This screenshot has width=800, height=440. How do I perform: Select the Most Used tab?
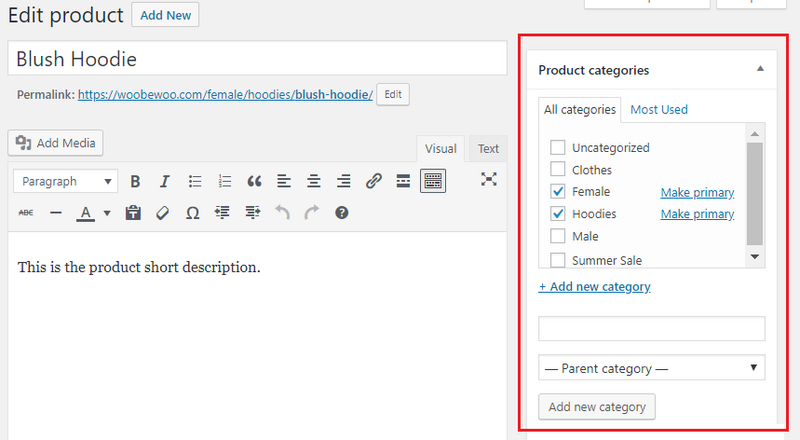659,110
